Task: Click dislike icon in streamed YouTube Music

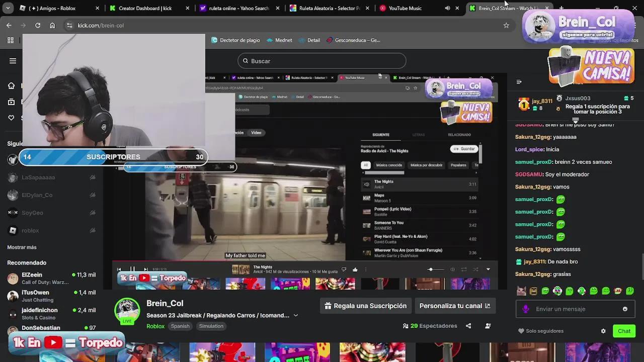Action: (x=344, y=269)
